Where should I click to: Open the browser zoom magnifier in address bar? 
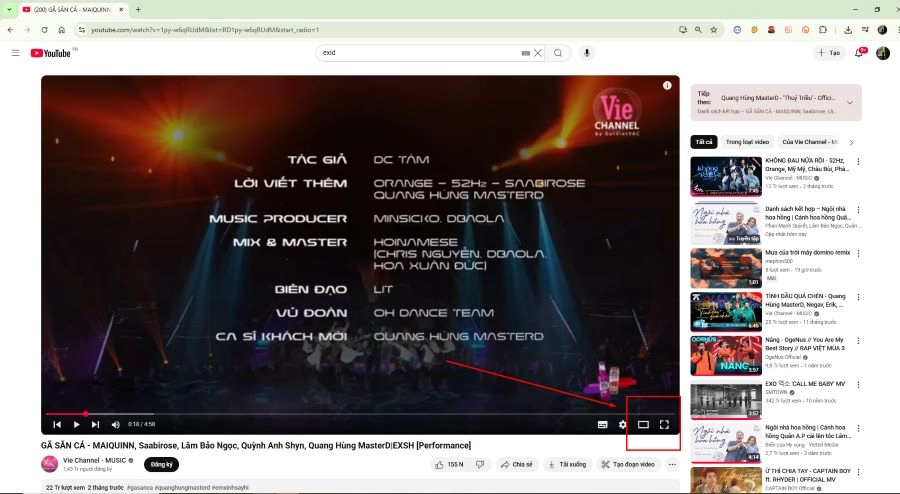(698, 30)
